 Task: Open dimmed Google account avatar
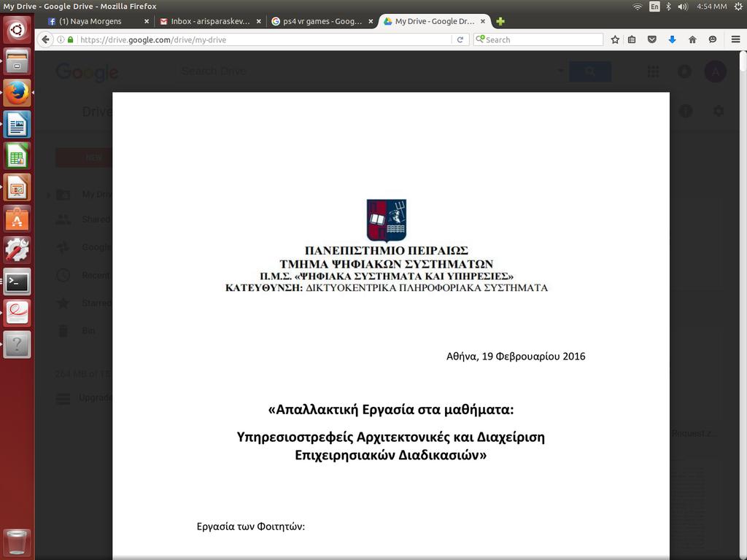click(x=715, y=71)
